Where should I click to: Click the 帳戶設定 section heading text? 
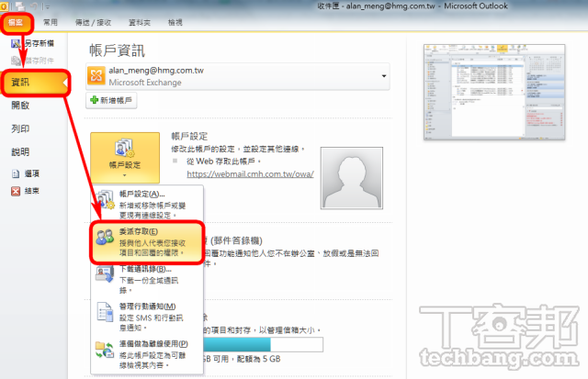pos(189,137)
